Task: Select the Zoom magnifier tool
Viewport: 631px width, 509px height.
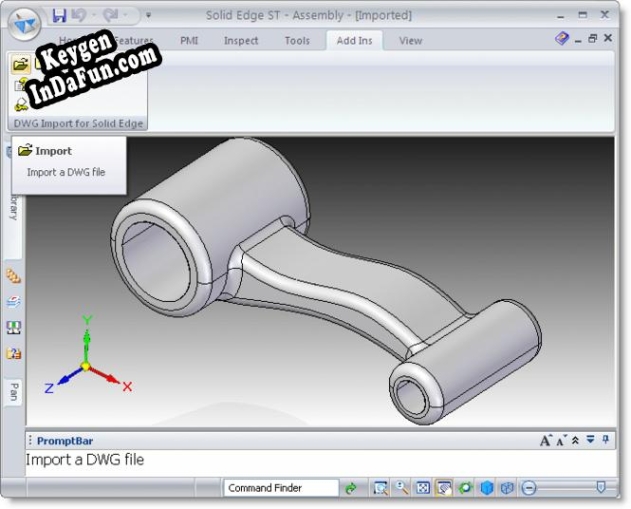Action: click(x=401, y=488)
